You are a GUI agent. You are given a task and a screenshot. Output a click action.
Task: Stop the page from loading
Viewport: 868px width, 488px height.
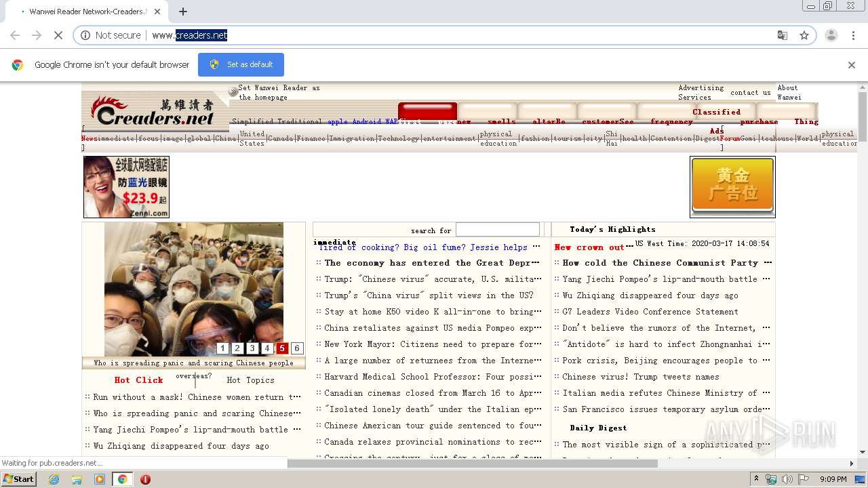click(58, 35)
